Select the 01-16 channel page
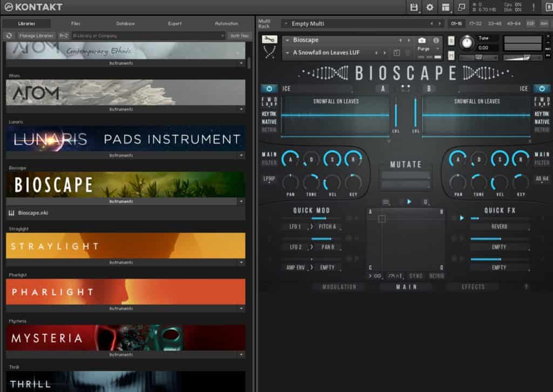The image size is (553, 392). (x=456, y=24)
